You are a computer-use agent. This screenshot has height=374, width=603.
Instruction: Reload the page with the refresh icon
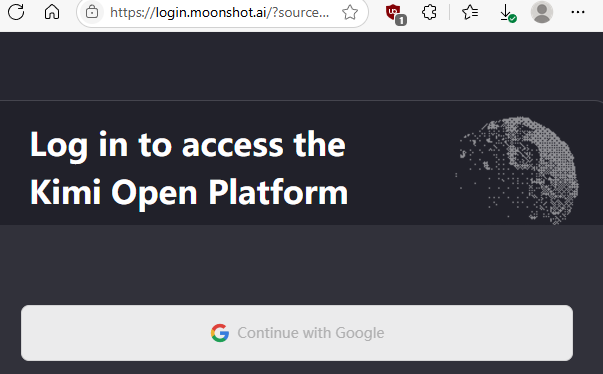(x=16, y=12)
